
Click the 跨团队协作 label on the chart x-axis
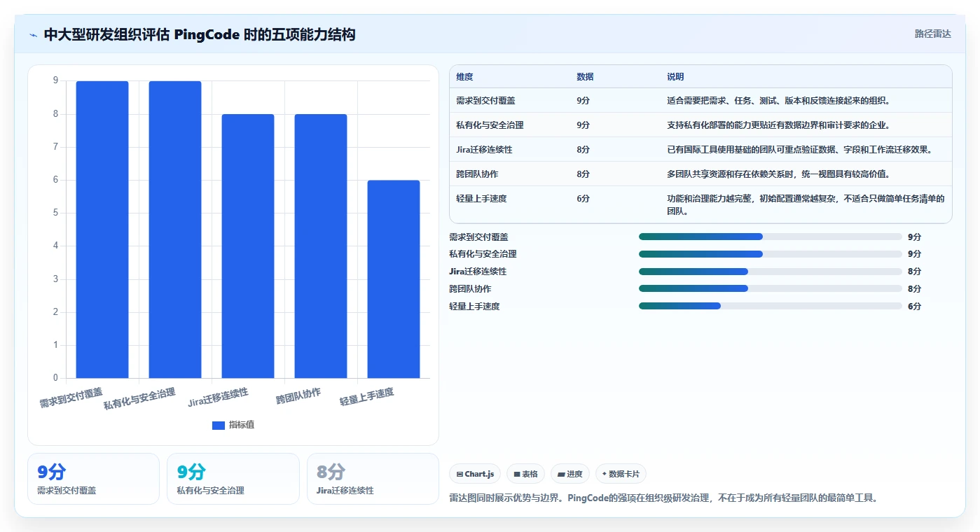point(298,396)
